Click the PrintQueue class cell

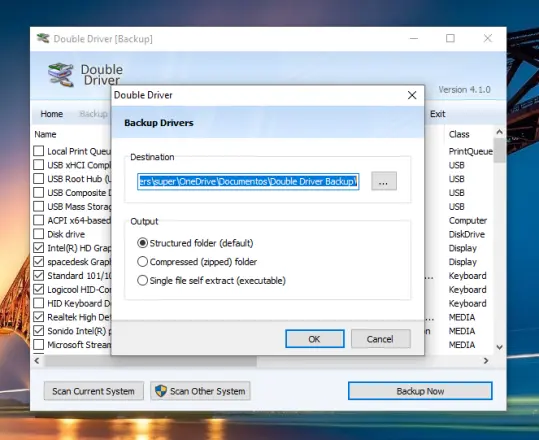(471, 151)
